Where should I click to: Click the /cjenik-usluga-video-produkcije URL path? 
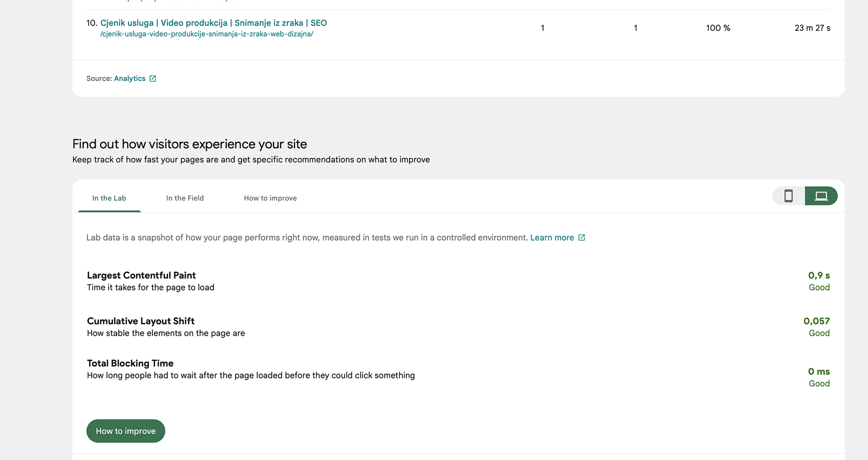207,34
